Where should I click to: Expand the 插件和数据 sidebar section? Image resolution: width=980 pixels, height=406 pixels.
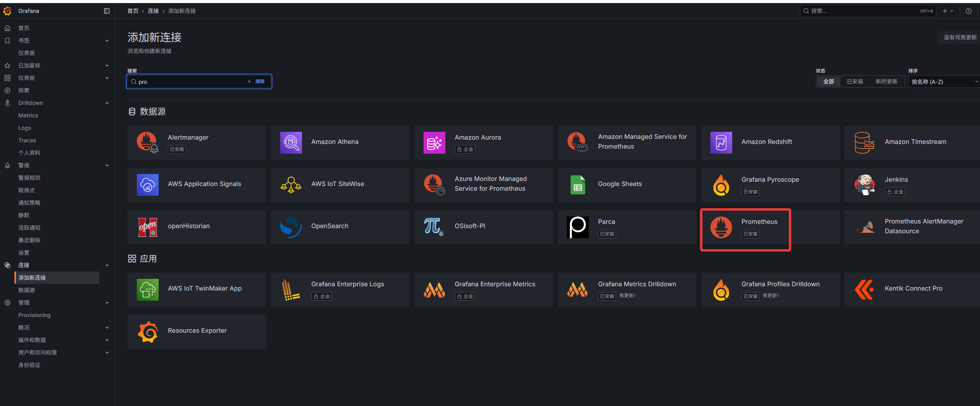point(107,340)
